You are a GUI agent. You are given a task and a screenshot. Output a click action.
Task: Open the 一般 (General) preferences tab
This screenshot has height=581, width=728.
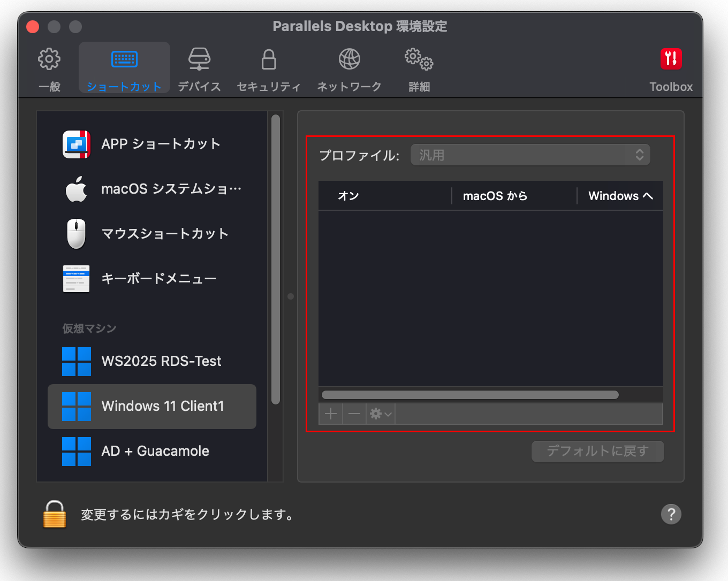pos(49,70)
